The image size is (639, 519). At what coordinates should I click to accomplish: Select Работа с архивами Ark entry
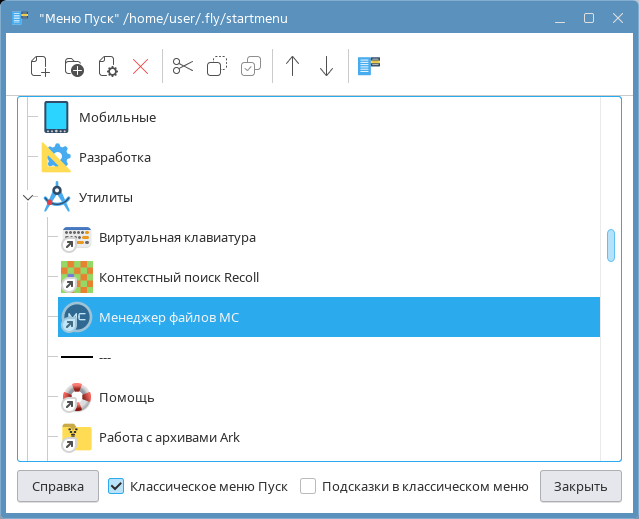click(x=168, y=438)
